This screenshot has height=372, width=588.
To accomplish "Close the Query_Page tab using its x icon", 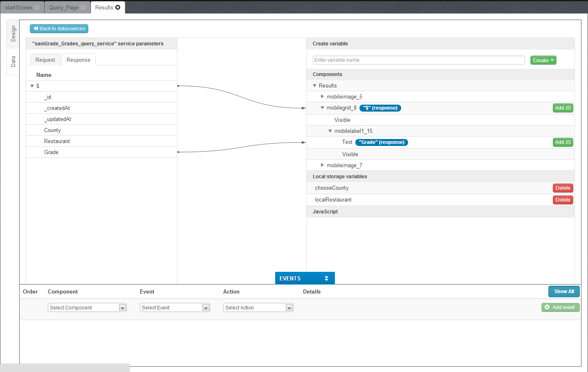I will click(83, 7).
